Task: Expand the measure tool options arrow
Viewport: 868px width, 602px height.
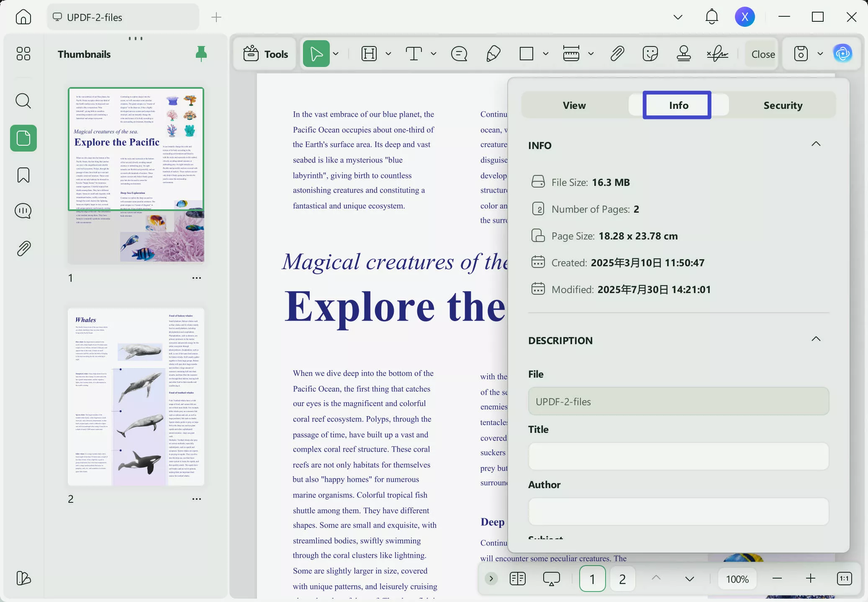Action: pyautogui.click(x=591, y=54)
